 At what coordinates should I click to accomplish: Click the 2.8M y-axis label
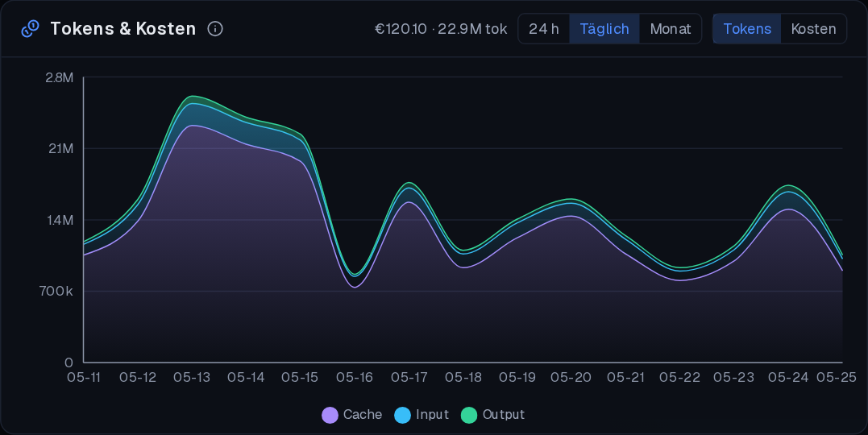59,77
